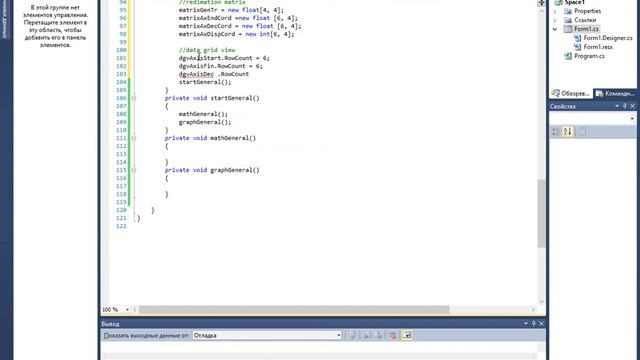The image size is (640, 360).
Task: Click dgvAxisFin.RowCount = 6; line
Action: click(221, 66)
